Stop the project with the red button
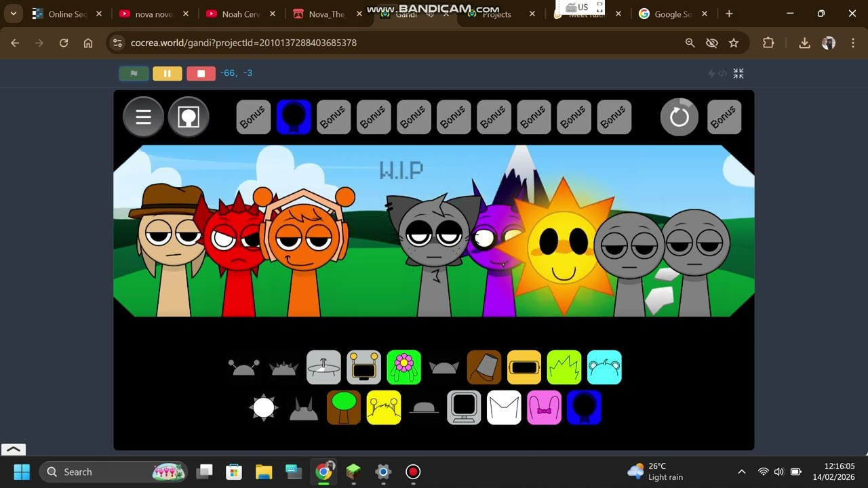Image resolution: width=868 pixels, height=488 pixels. (x=201, y=73)
